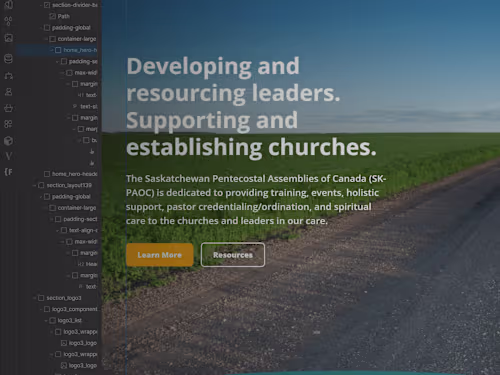Open the 3D cube panel icon
The width and height of the screenshot is (500, 375).
coord(9,141)
